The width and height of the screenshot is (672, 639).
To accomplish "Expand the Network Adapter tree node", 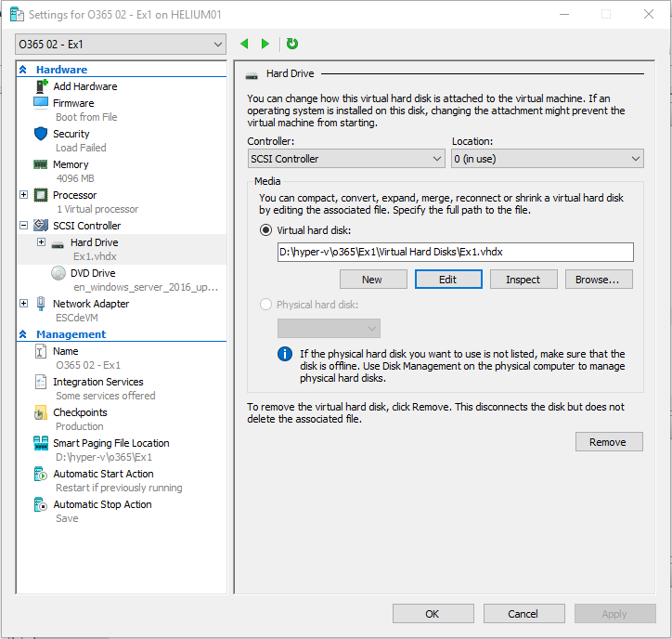I will click(x=23, y=303).
